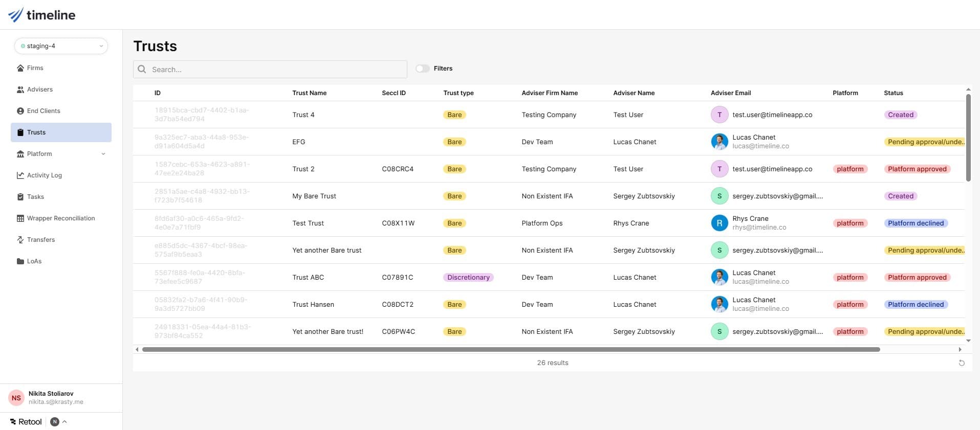Click the Tasks clipboard icon
Image resolution: width=980 pixels, height=430 pixels.
coord(20,197)
